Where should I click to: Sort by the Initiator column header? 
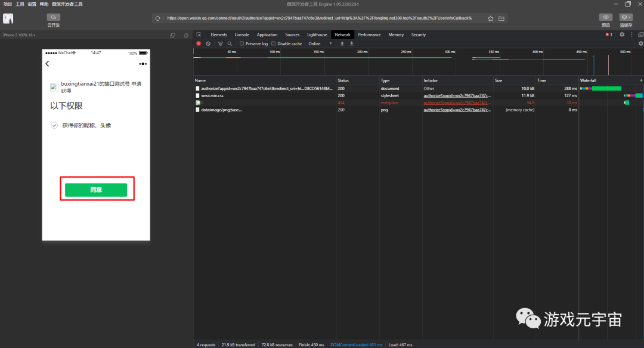(x=457, y=80)
